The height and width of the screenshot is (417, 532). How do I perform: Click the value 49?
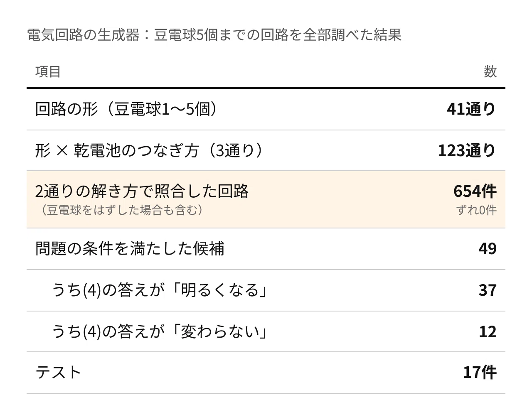click(488, 249)
